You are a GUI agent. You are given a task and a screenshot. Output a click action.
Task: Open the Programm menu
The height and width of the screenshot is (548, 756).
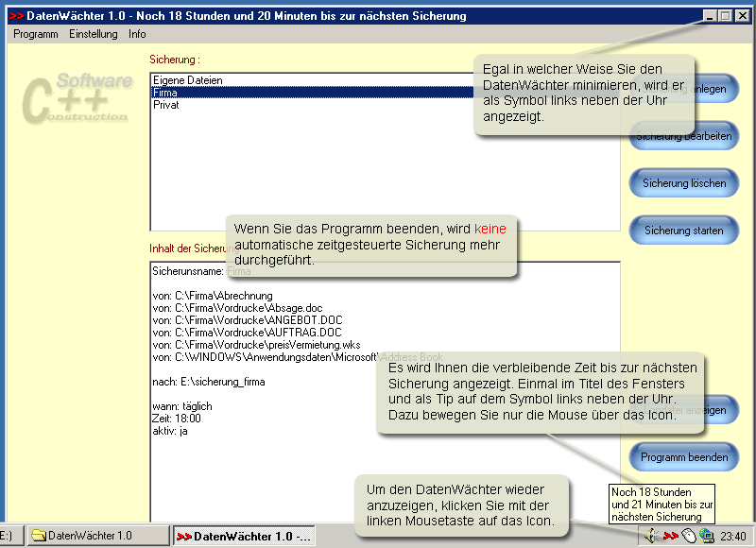pos(36,34)
